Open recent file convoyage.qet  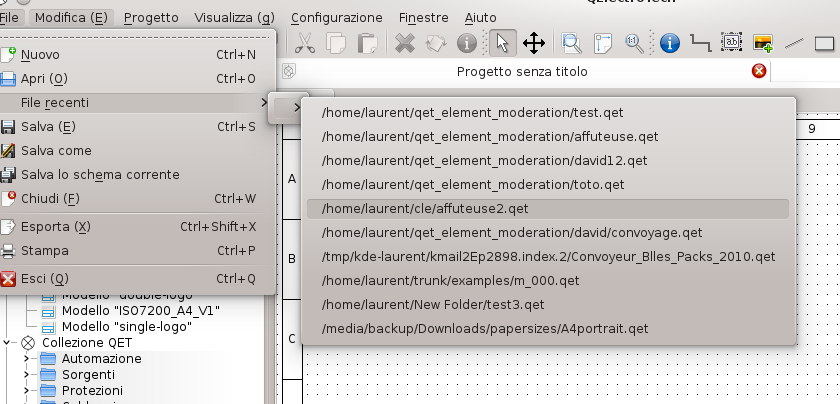pyautogui.click(x=548, y=233)
